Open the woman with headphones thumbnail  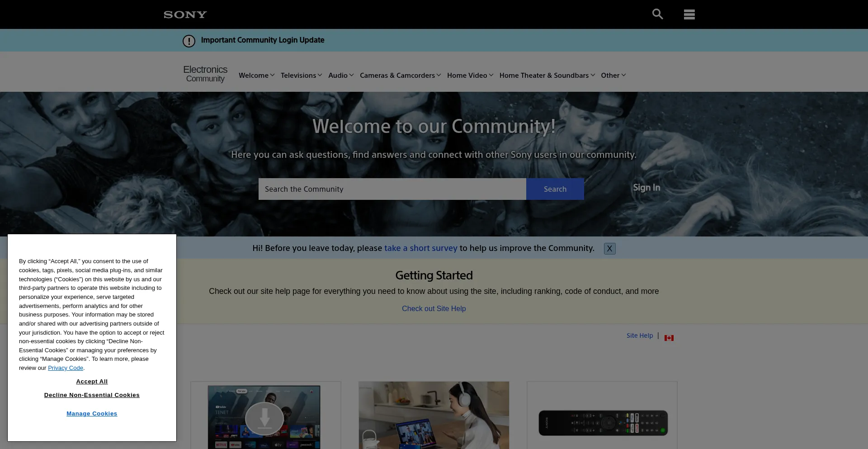pos(434,415)
